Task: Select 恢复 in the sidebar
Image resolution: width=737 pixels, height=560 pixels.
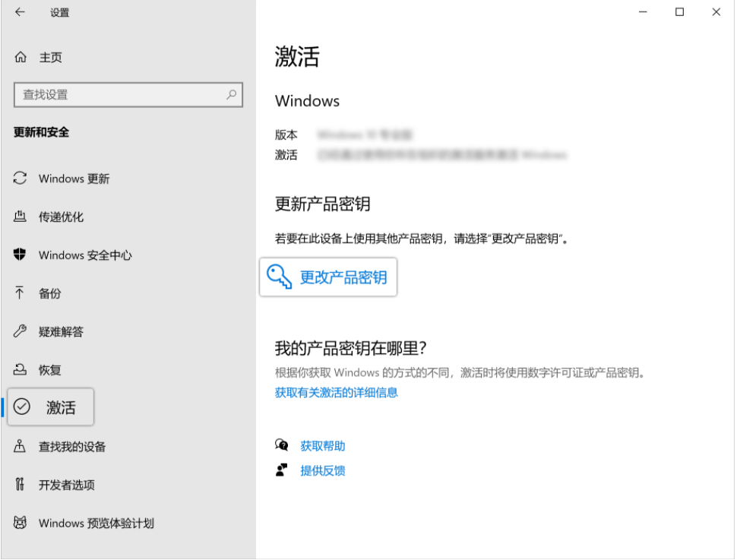Action: point(50,370)
